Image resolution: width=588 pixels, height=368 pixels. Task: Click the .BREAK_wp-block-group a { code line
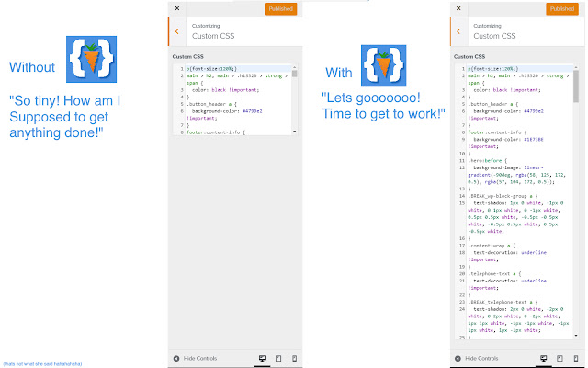(x=503, y=196)
